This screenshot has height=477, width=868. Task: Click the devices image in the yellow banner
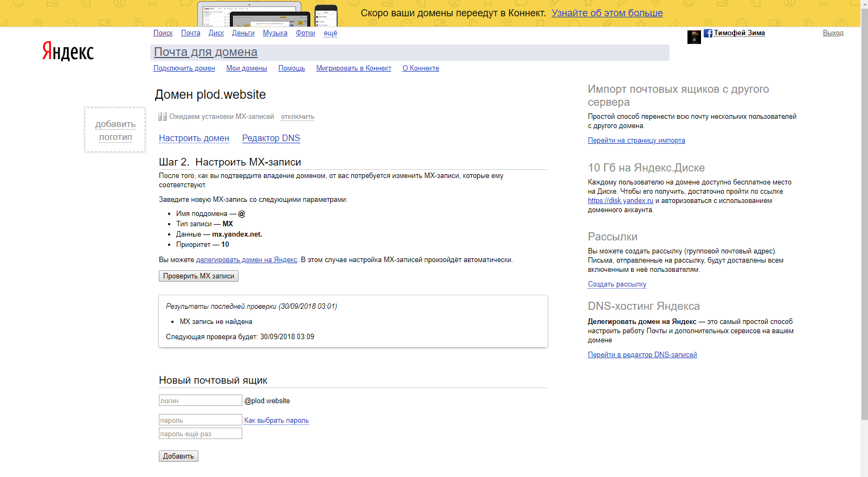click(267, 14)
